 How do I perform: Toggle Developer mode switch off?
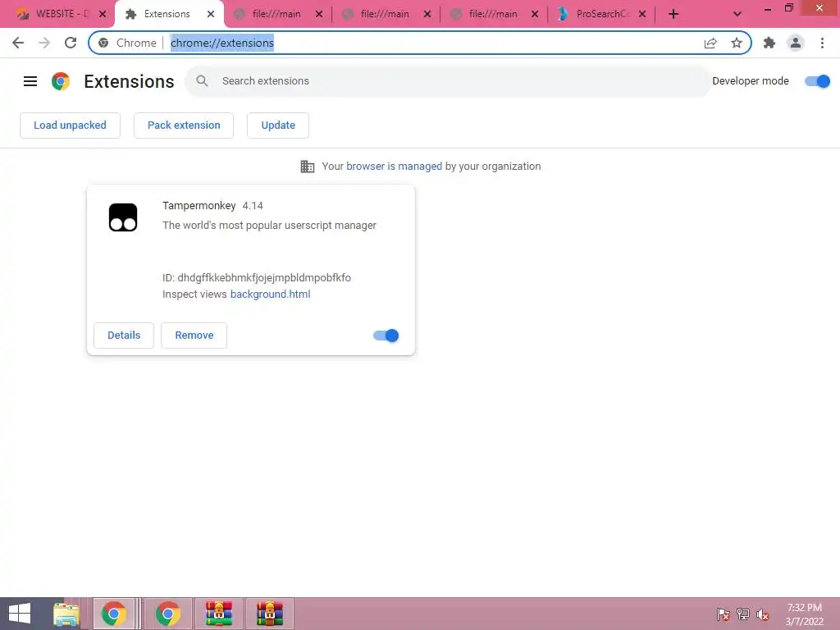click(818, 81)
